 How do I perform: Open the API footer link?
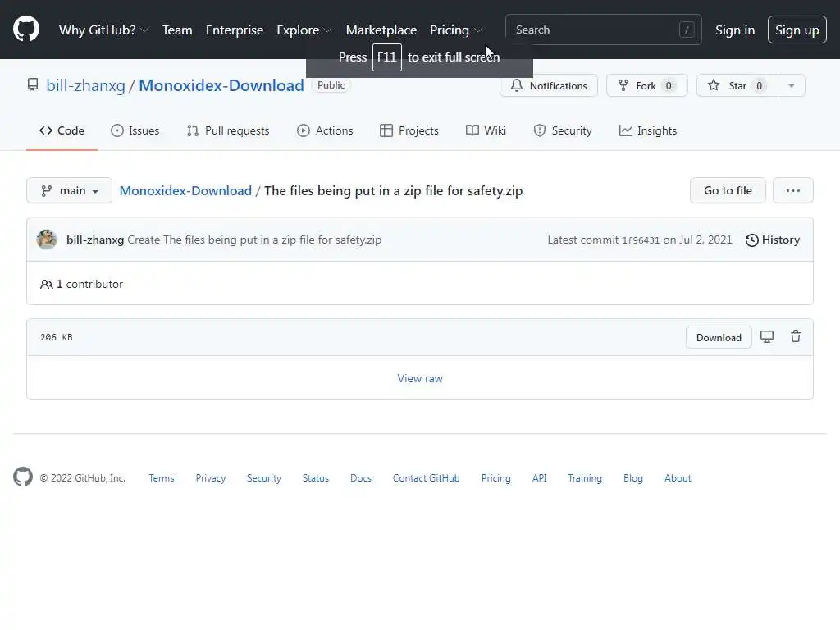pyautogui.click(x=540, y=478)
